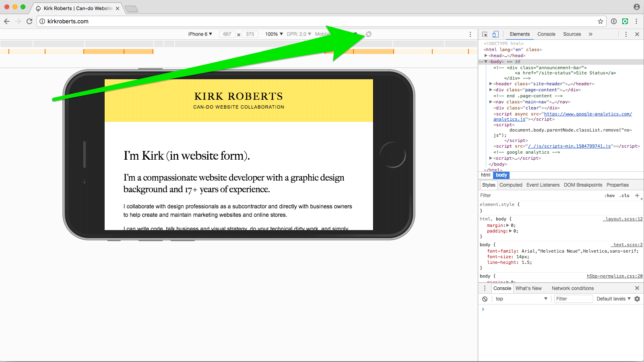Open the Default levels dropdown
The image size is (644, 362).
click(613, 299)
